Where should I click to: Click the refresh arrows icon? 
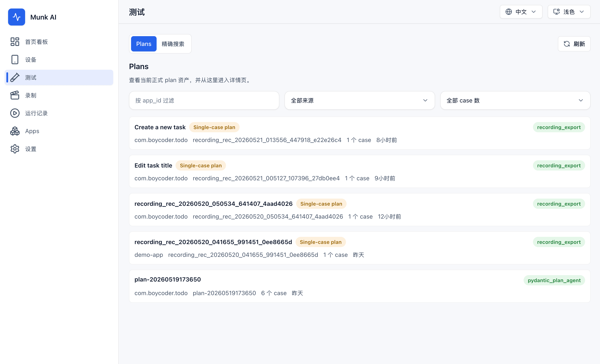pos(567,44)
